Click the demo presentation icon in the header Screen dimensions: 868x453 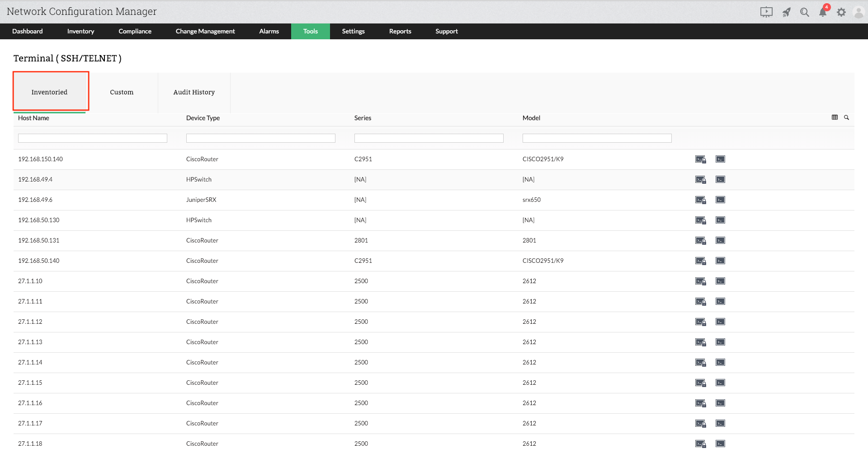click(x=766, y=12)
